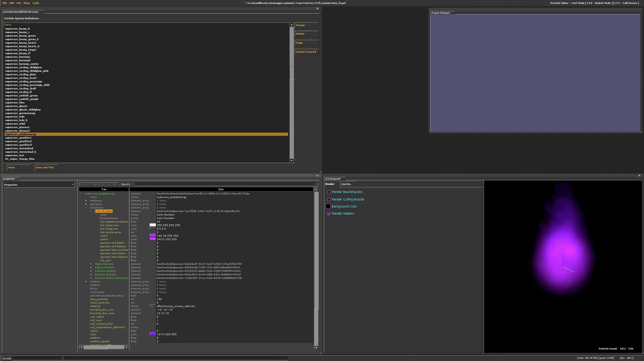Close the preview panel
644x361 pixels.
click(x=639, y=176)
